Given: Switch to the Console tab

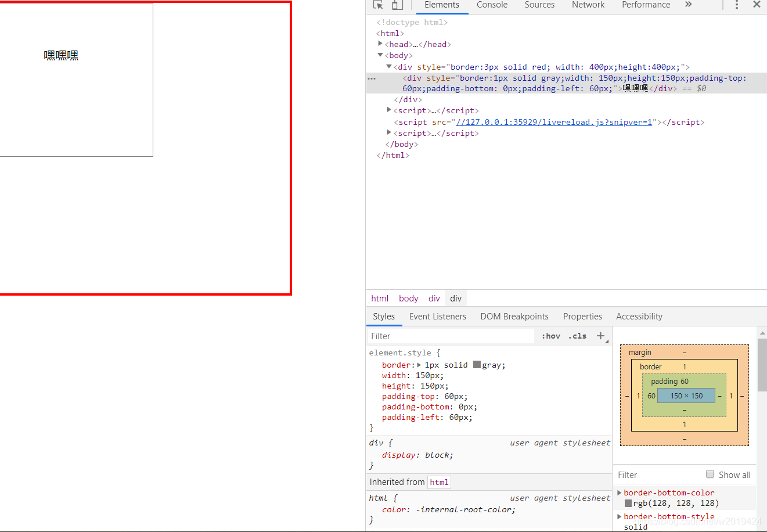Looking at the screenshot, I should pos(492,5).
